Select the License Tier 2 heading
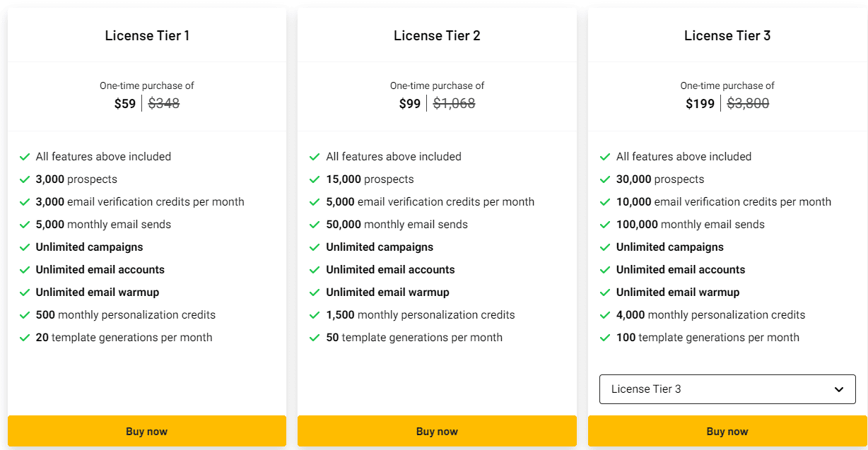Viewport: 868px width, 450px height. pyautogui.click(x=437, y=35)
